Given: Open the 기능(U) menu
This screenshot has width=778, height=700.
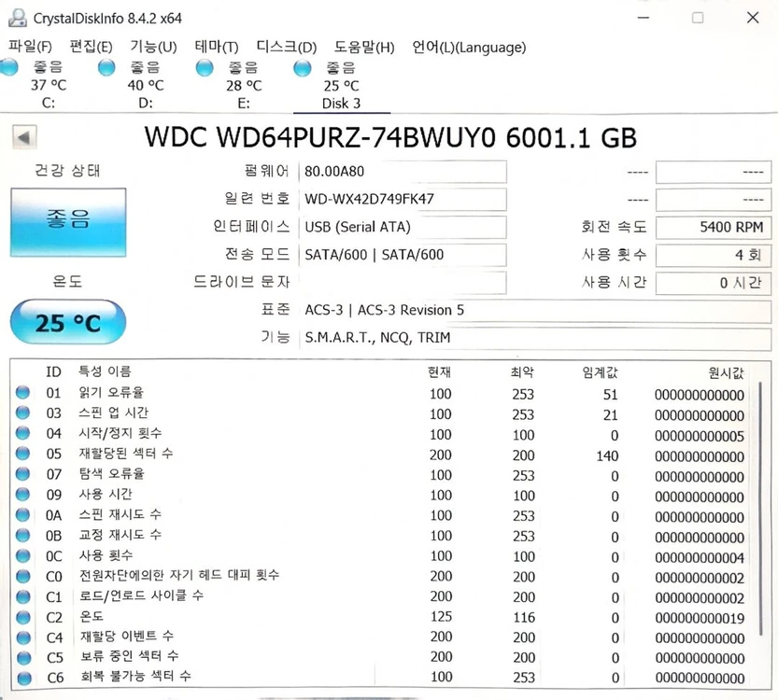Looking at the screenshot, I should pos(153,47).
